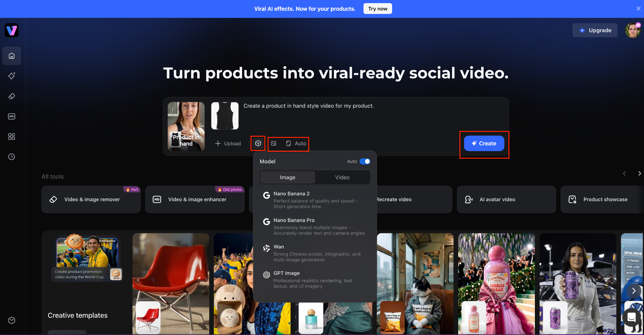The width and height of the screenshot is (644, 335).
Task: Click the Upgrade button
Action: click(595, 30)
